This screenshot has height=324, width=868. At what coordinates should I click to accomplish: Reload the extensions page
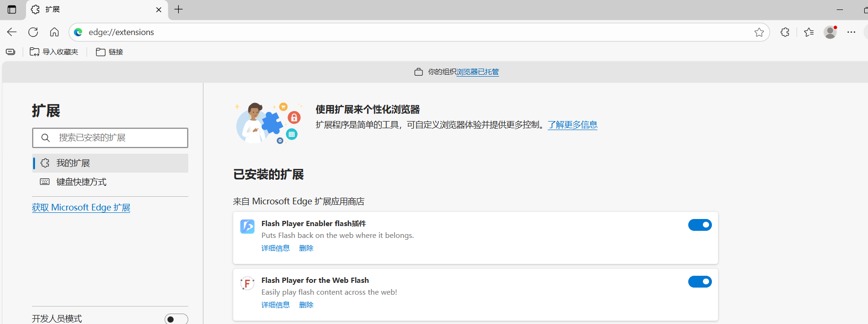[x=33, y=32]
